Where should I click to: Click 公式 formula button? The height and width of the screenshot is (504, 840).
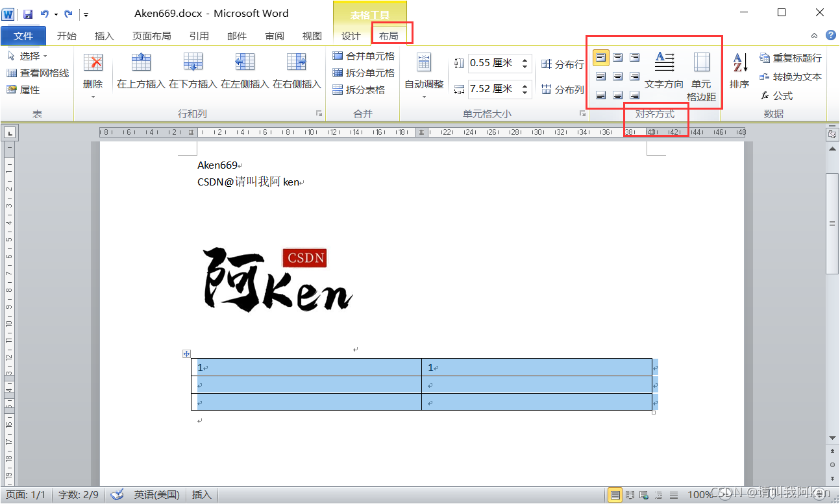coord(777,95)
